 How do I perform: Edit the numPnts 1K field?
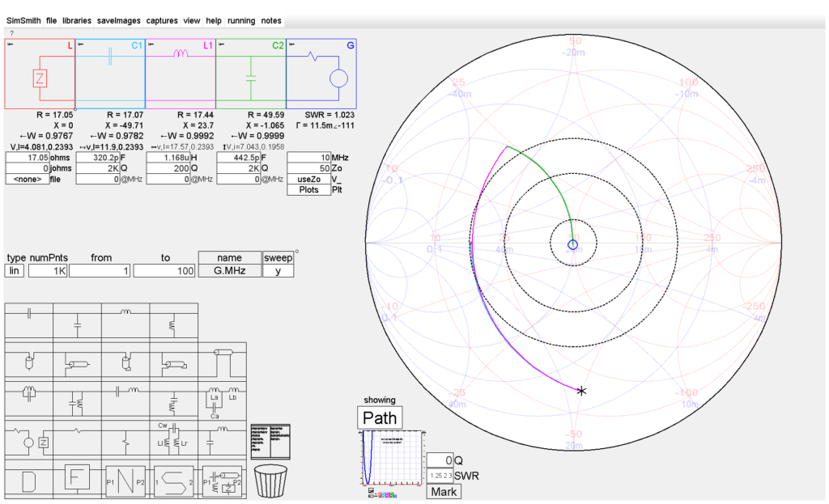click(48, 270)
